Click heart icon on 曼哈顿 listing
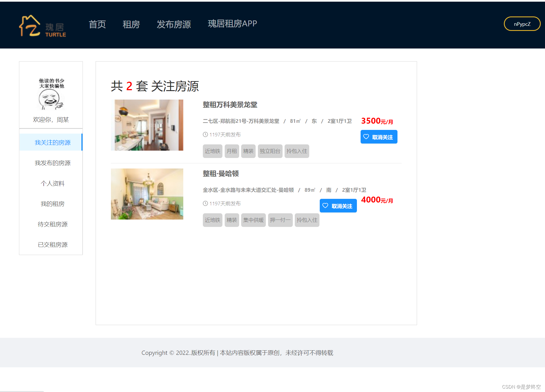The image size is (545, 392). 325,206
